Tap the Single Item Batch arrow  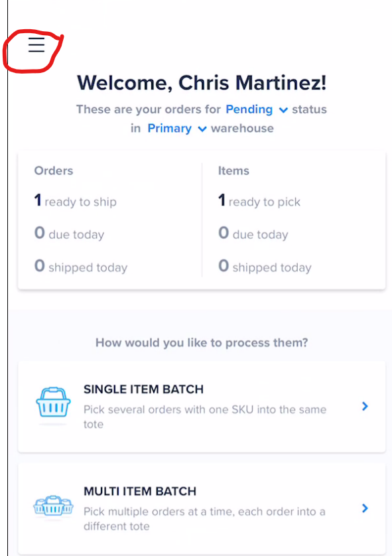[x=365, y=406]
